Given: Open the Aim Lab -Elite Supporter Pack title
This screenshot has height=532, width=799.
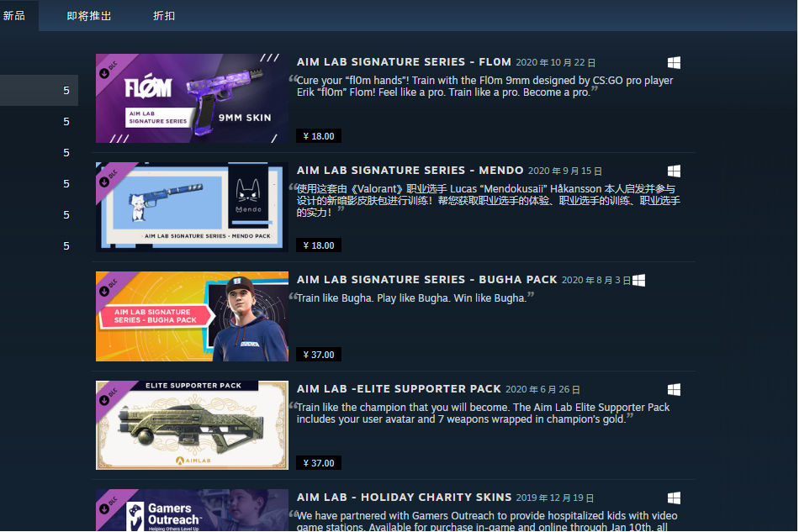Looking at the screenshot, I should (x=399, y=389).
